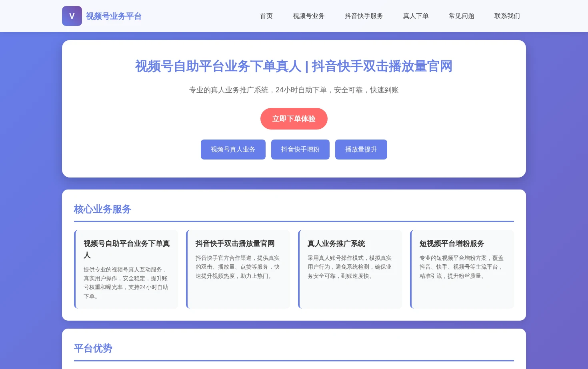Click description text 提供专业的视频号真人互动服务
Viewport: 588px width, 369px height.
tap(123, 269)
